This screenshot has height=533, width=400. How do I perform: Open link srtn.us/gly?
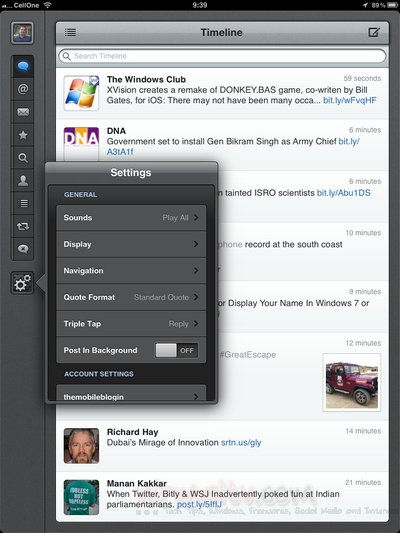[x=241, y=443]
